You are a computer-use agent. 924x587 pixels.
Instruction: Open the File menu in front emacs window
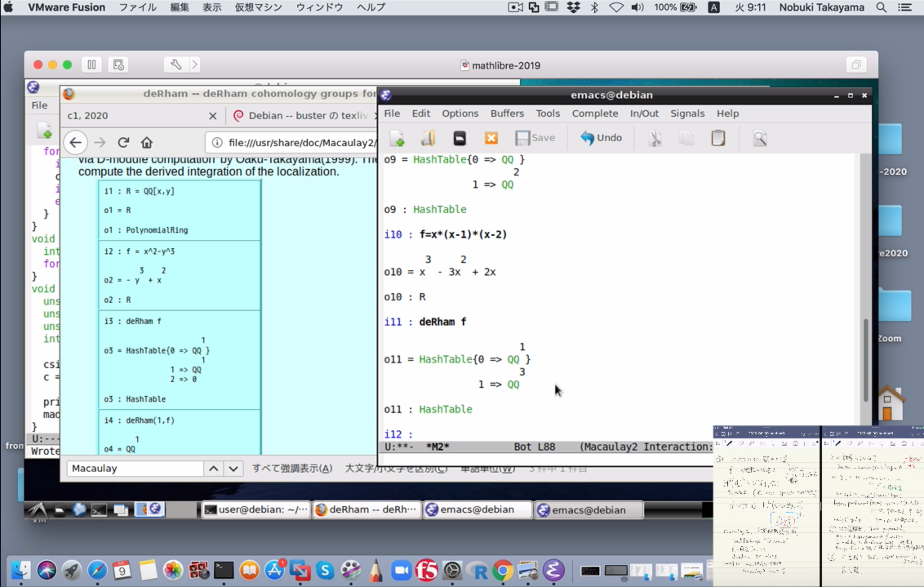click(392, 113)
